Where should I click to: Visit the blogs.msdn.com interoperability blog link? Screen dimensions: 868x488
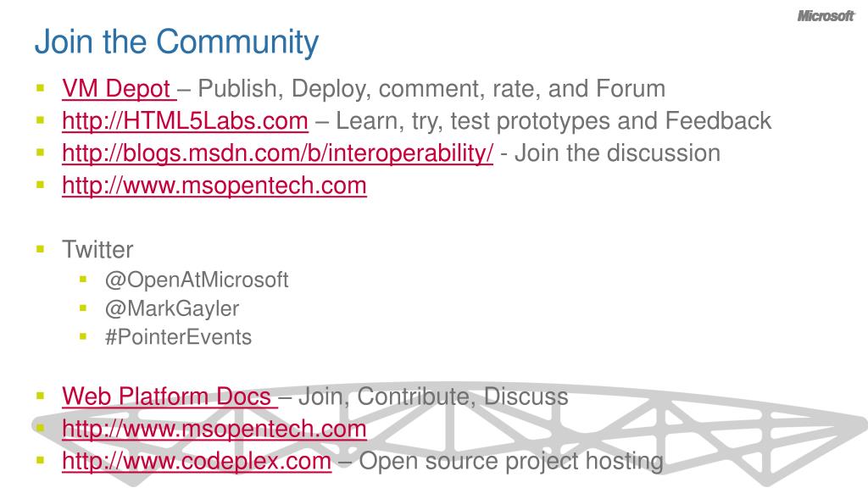[x=277, y=153]
